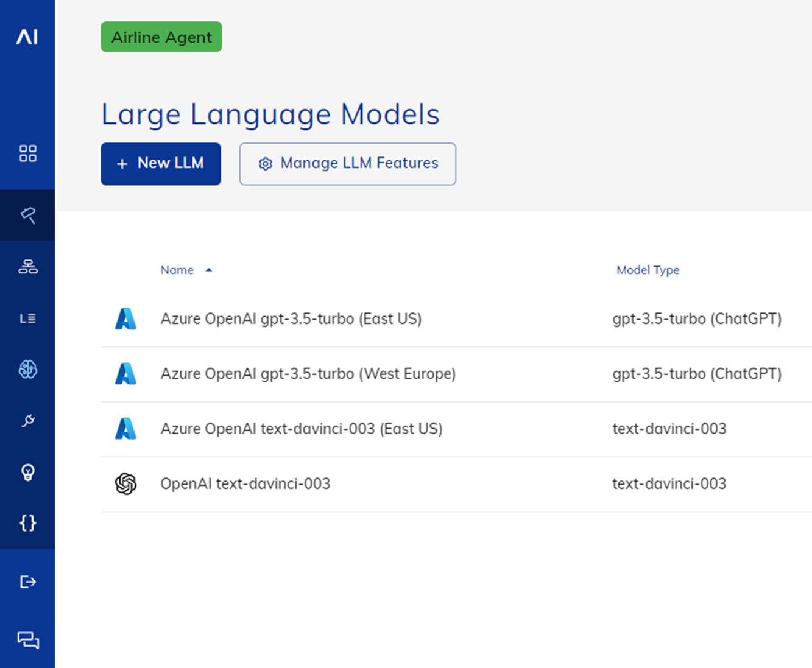Click the exit door icon
This screenshot has height=668, width=812.
click(27, 582)
